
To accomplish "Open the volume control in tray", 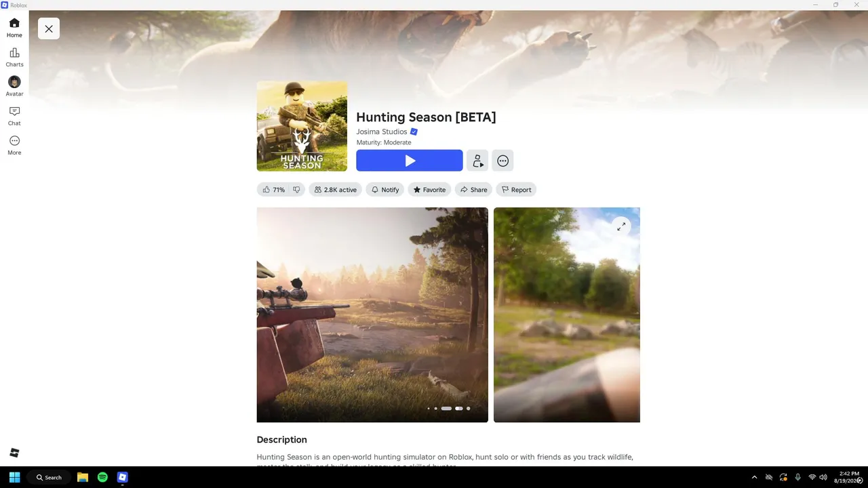I will (x=823, y=477).
